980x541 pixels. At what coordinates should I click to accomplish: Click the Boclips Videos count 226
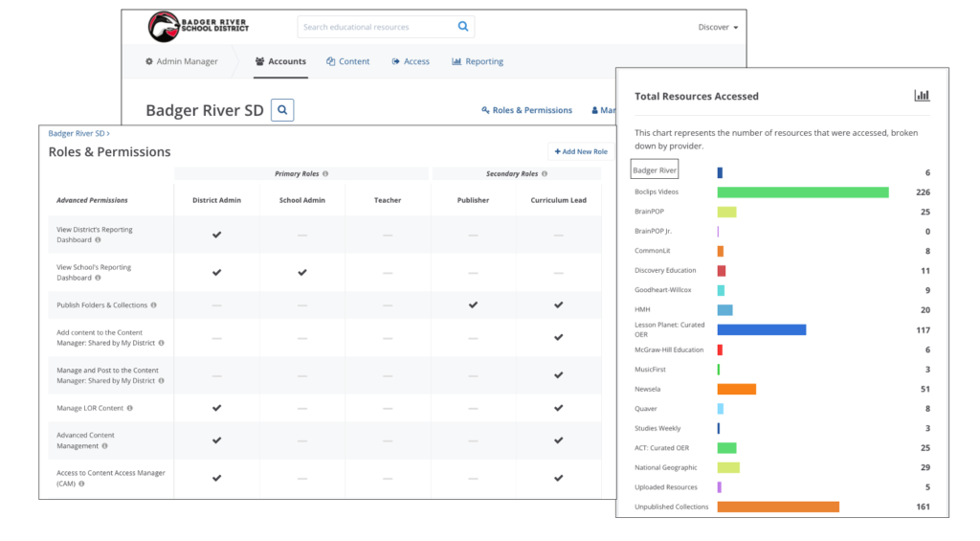tap(924, 192)
